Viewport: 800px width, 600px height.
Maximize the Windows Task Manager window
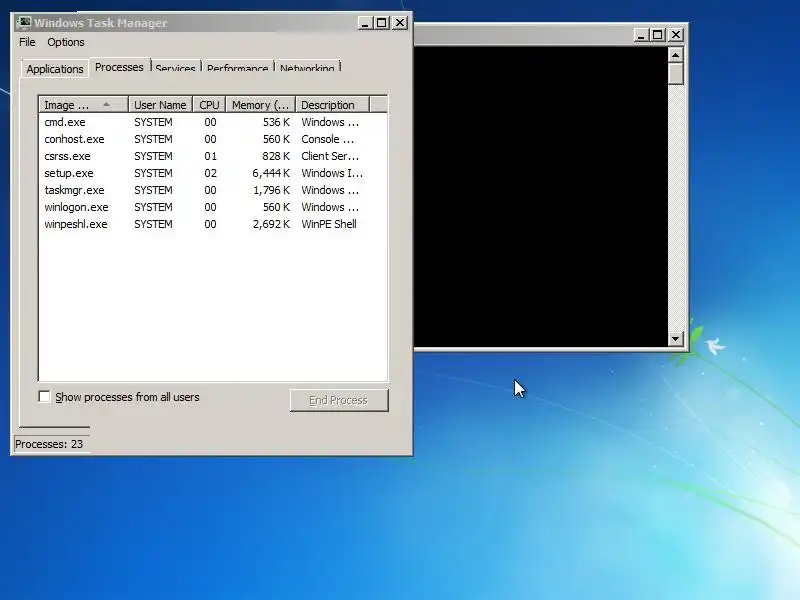tap(382, 23)
